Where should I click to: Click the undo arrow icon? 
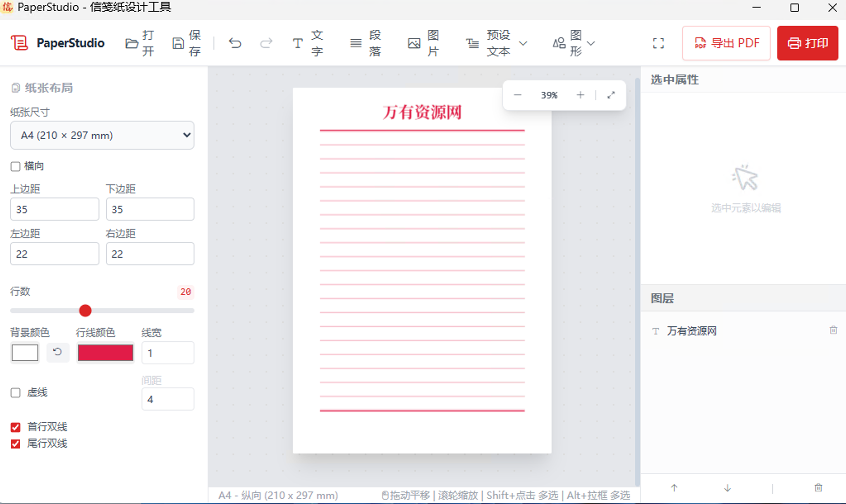tap(235, 43)
